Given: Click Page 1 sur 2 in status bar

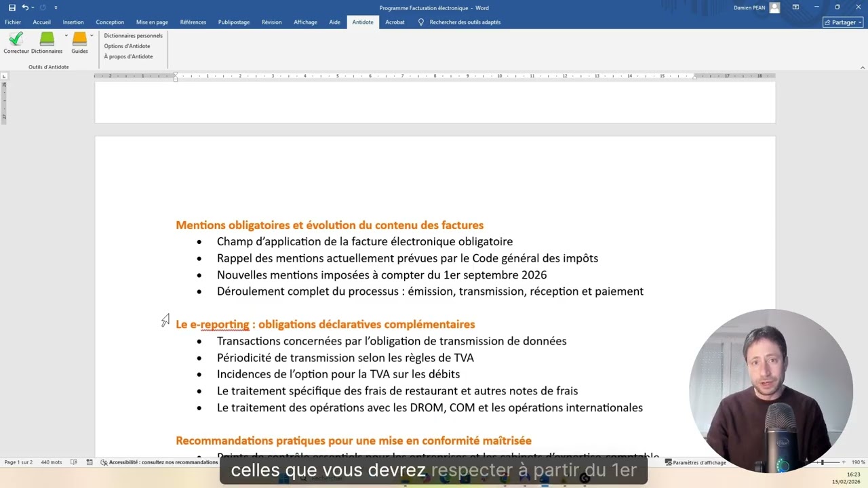Looking at the screenshot, I should [18, 462].
